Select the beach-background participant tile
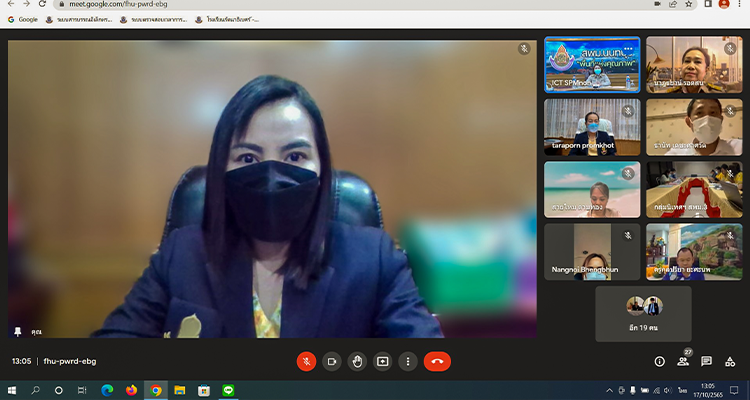This screenshot has height=400, width=750. 592,189
